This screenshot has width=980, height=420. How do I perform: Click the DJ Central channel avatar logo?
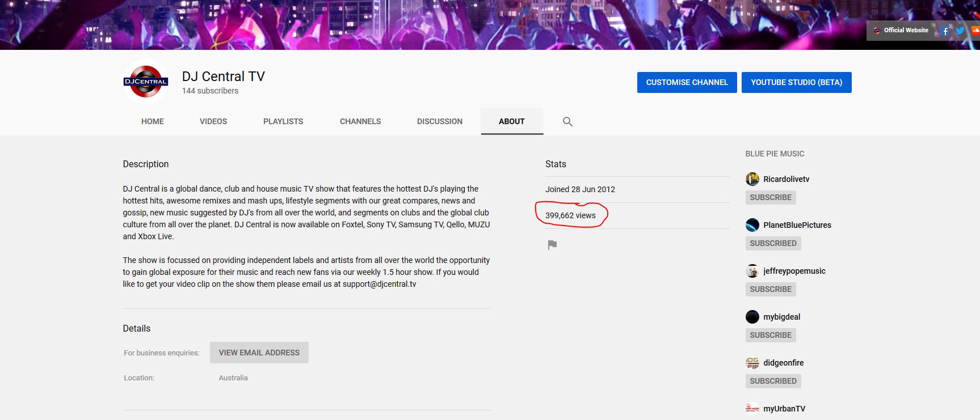[x=146, y=82]
